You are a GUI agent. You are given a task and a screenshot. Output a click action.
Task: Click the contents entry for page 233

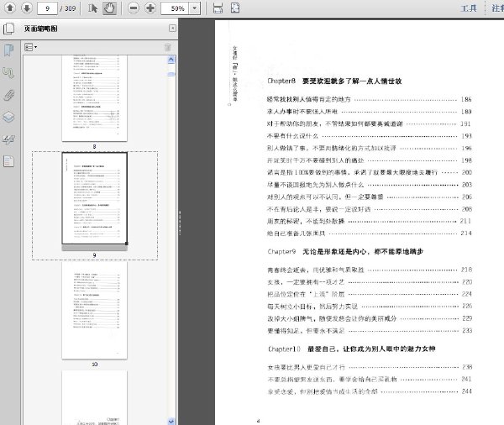point(370,330)
